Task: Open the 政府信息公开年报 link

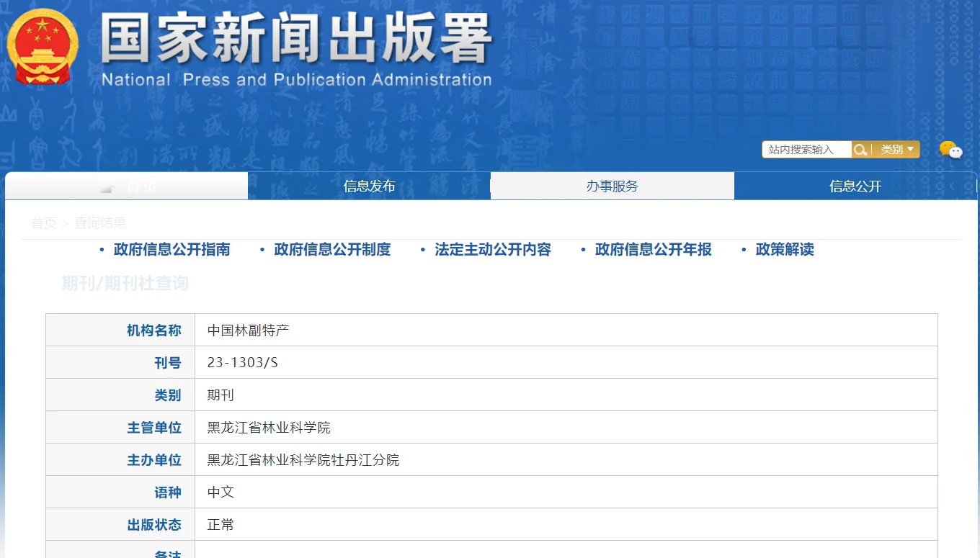Action: tap(653, 249)
